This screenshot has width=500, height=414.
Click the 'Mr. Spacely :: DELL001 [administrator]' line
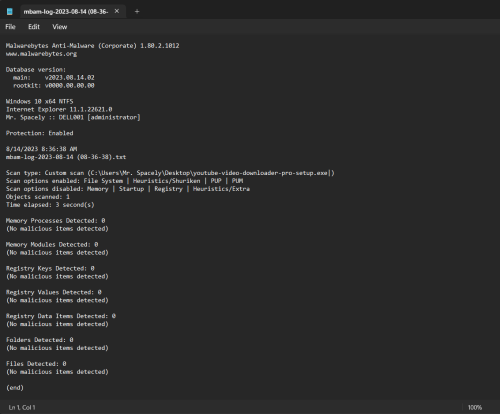pyautogui.click(x=73, y=117)
